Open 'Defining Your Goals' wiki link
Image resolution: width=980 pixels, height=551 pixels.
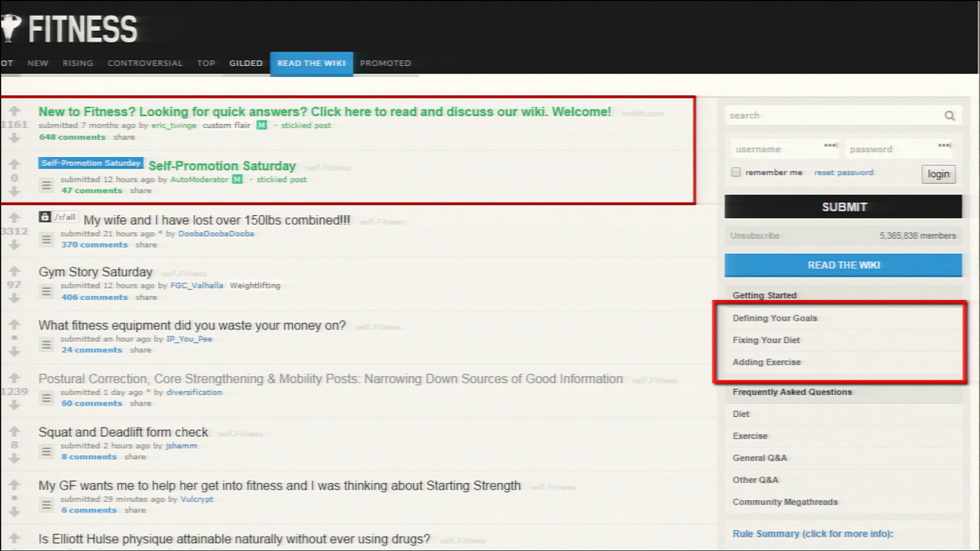point(775,318)
